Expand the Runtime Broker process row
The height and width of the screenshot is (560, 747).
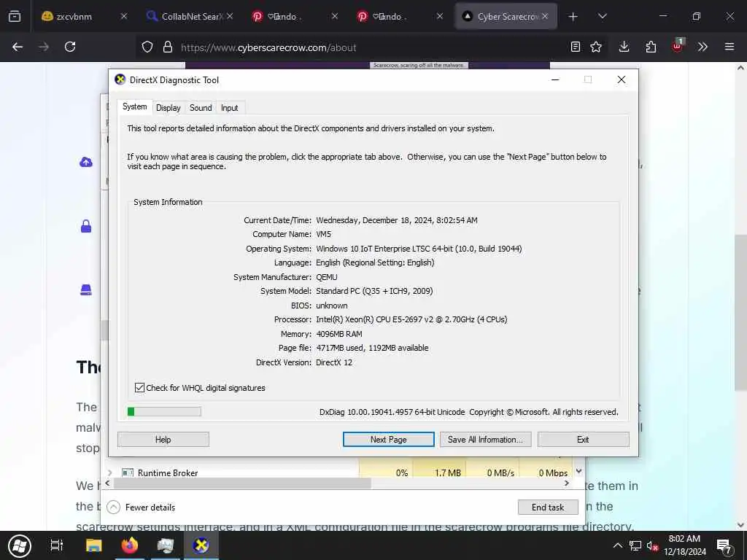(110, 472)
